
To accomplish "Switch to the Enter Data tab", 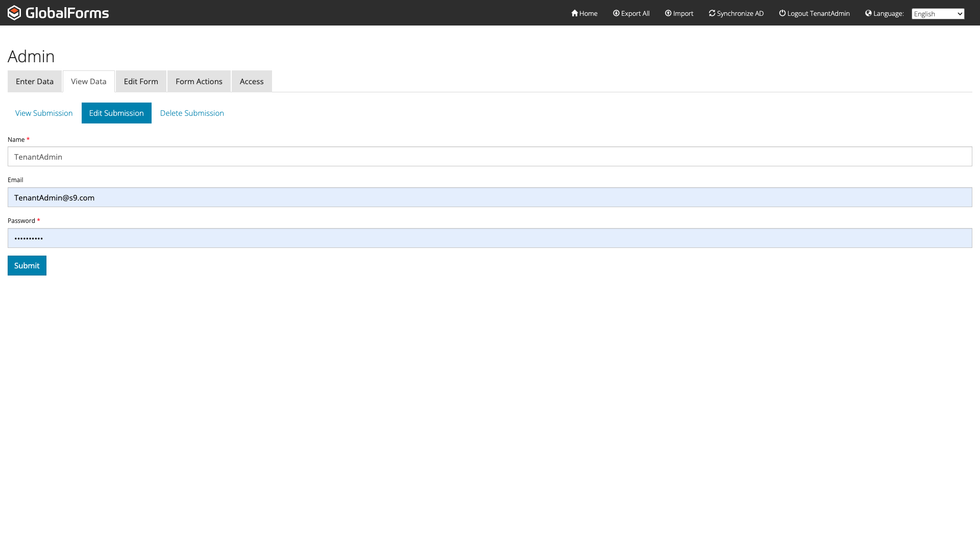I will click(35, 82).
